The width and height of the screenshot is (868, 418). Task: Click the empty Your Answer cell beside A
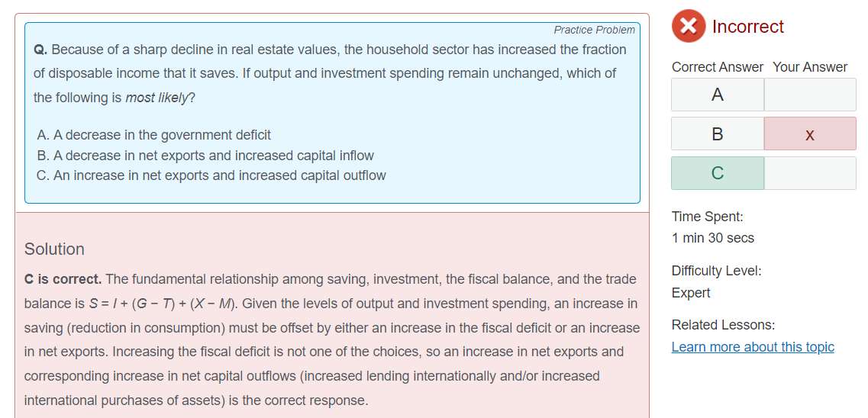coord(809,95)
